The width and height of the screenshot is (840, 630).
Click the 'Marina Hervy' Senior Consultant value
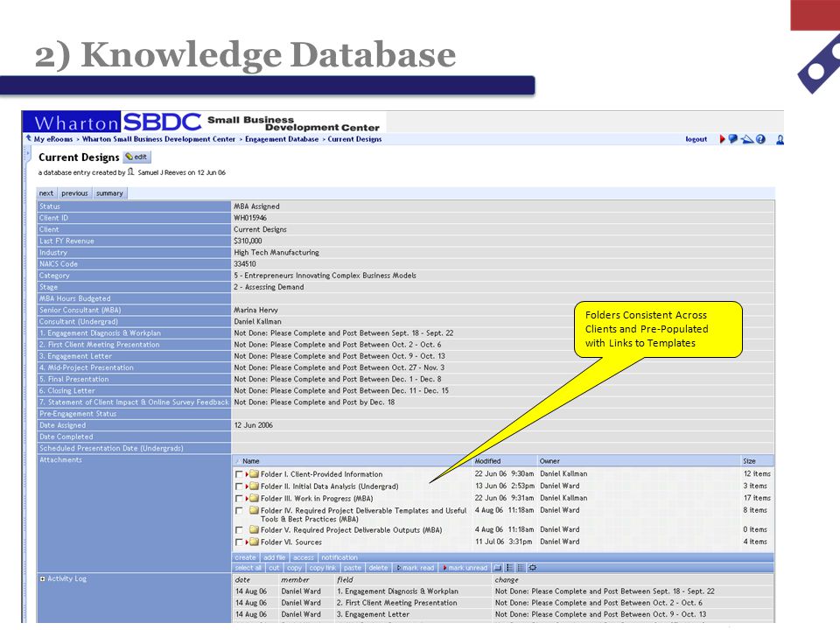(x=255, y=310)
